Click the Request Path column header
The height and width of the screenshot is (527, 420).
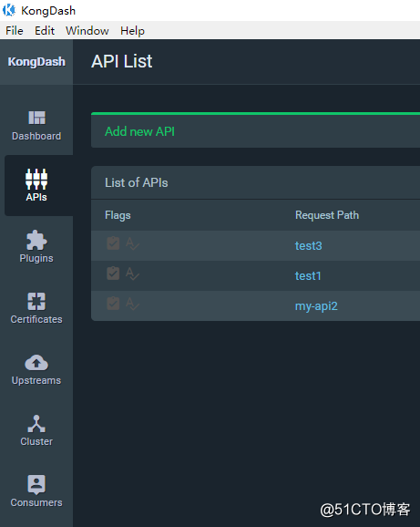[327, 215]
